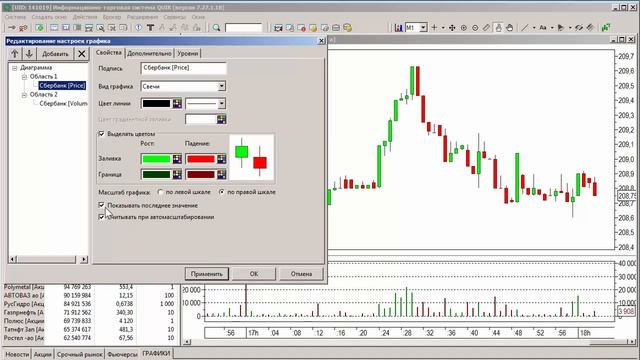Screen dimensions: 640x360
Task: Open the Вид графика Свечи dropdown
Action: pyautogui.click(x=222, y=86)
